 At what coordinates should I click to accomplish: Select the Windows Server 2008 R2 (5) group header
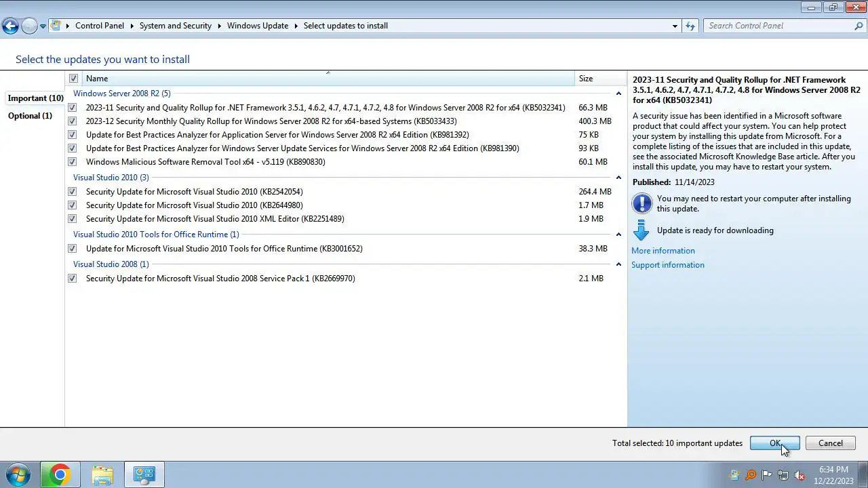[x=122, y=94]
